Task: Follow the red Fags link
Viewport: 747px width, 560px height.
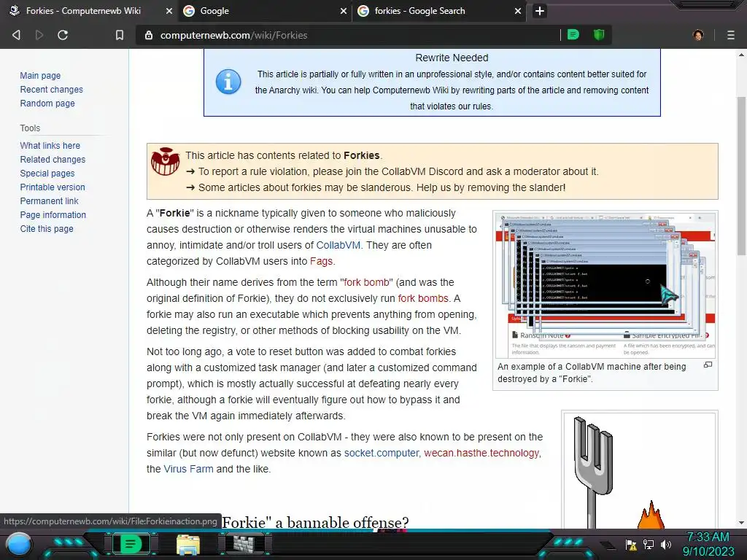Action: pos(321,261)
